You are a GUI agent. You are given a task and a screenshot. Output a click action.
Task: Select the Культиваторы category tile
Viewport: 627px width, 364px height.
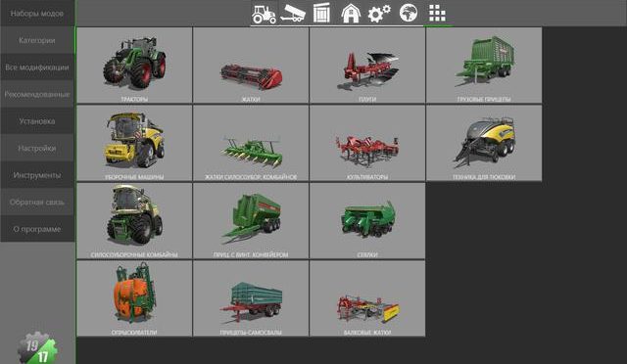[x=367, y=143]
